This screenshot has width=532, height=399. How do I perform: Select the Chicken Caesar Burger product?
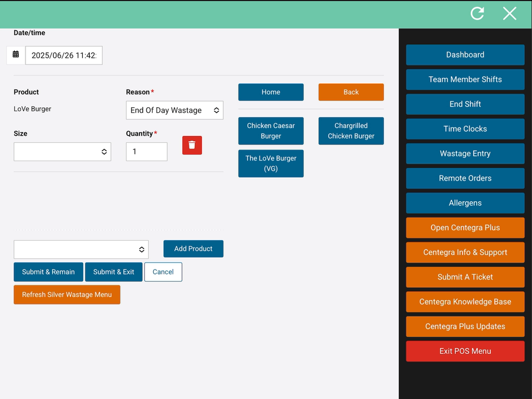[270, 131]
